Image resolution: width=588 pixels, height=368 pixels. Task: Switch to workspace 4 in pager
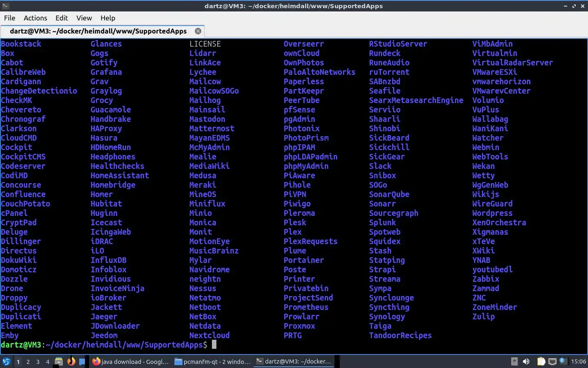pyautogui.click(x=47, y=361)
